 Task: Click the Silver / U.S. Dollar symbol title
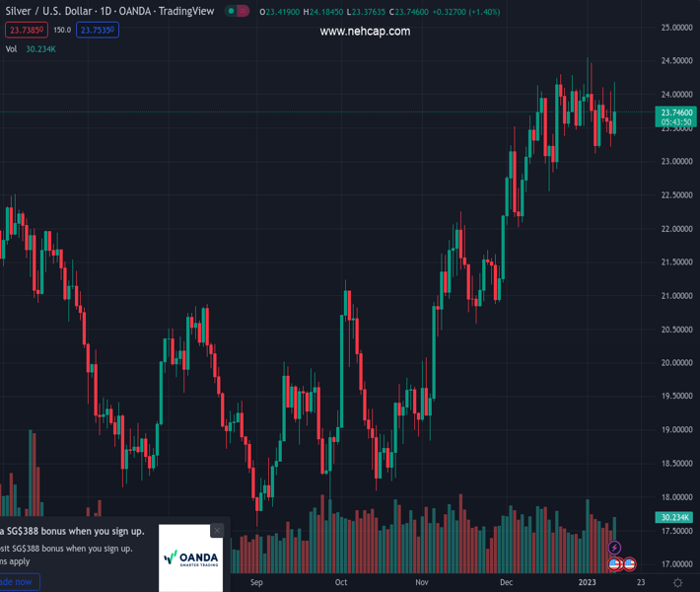(57, 12)
